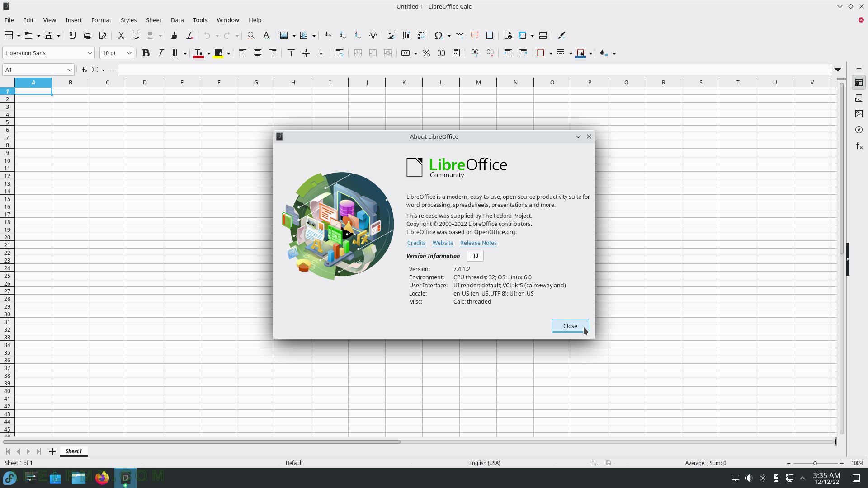Open the Data menu
Screen dimensions: 868x488
[177, 20]
